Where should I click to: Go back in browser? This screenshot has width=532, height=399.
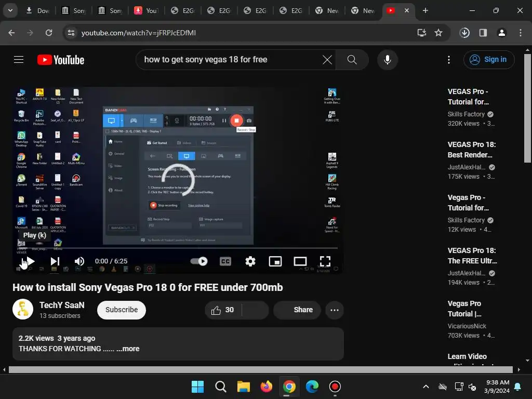click(11, 33)
